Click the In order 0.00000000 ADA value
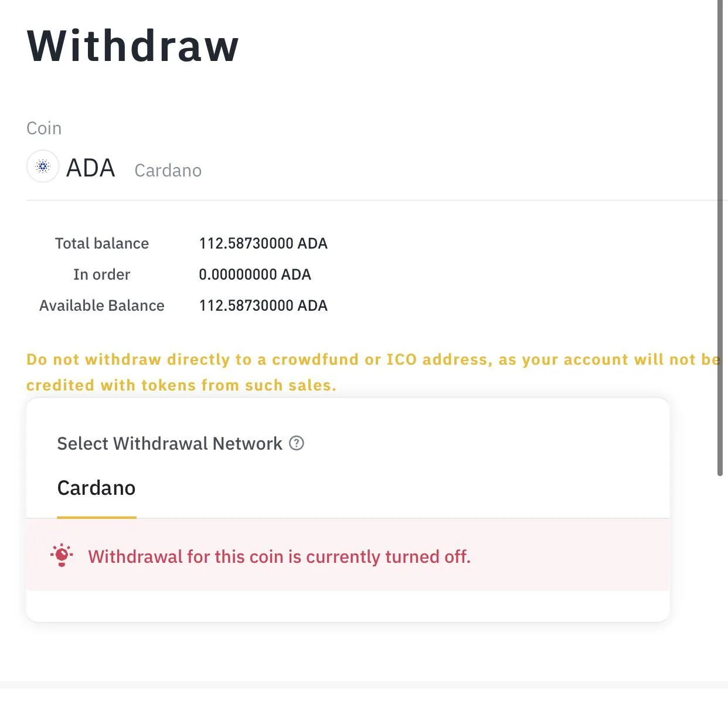The height and width of the screenshot is (710, 728). pos(254,274)
